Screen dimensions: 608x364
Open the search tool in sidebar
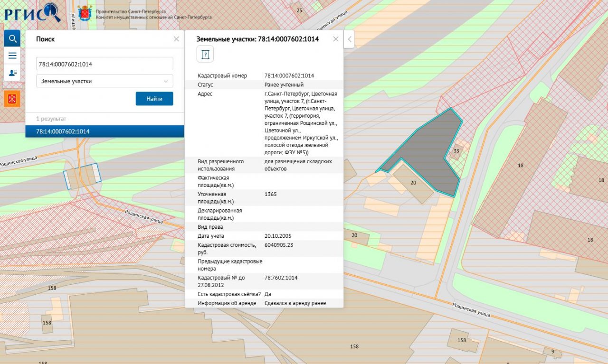(12, 38)
